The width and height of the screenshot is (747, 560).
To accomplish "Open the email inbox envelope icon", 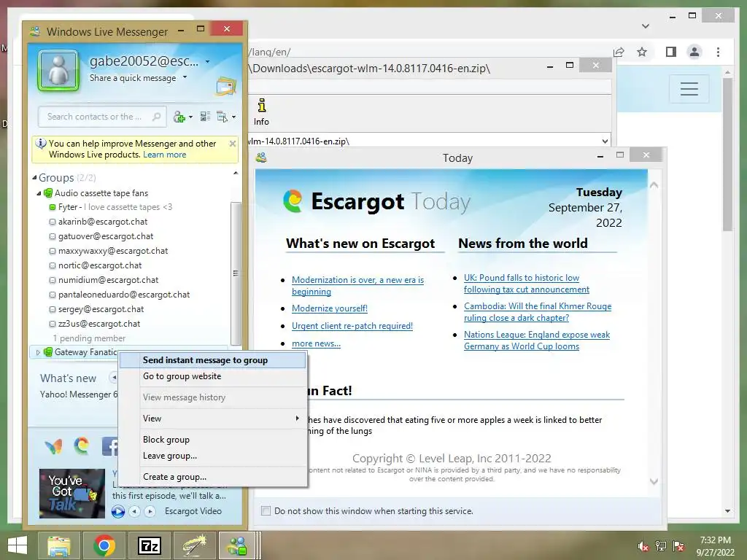I will 226,87.
